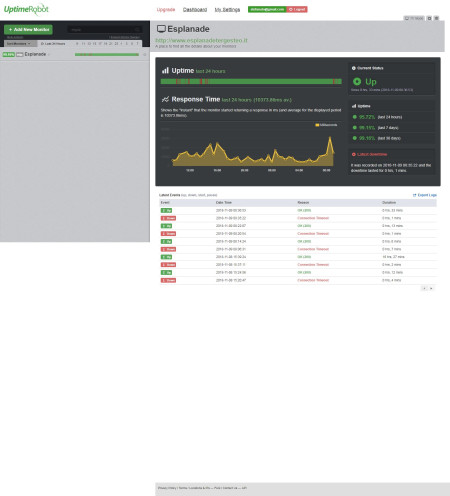Click the gear icon beside Esplanade monitor row
This screenshot has width=450, height=496.
145,55
